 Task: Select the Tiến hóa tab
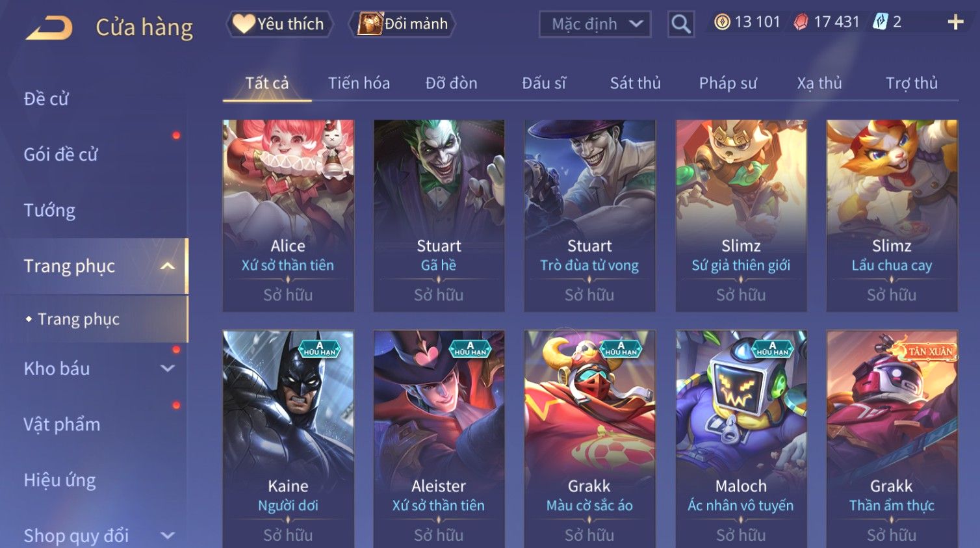tap(359, 83)
